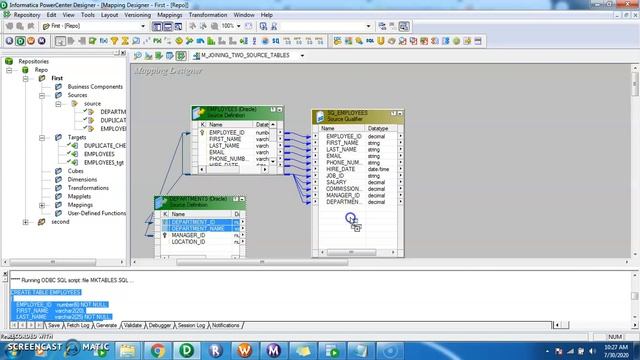Open the empty combo box dropdown on top toolbar

click(x=368, y=26)
